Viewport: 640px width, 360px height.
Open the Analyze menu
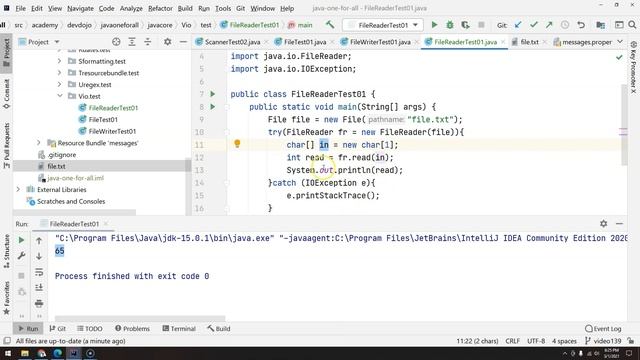click(131, 8)
